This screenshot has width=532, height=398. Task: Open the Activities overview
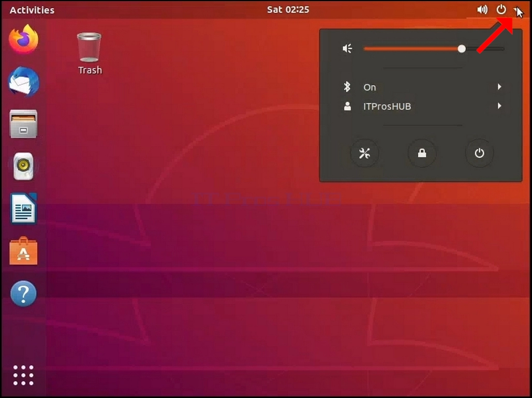(x=32, y=10)
